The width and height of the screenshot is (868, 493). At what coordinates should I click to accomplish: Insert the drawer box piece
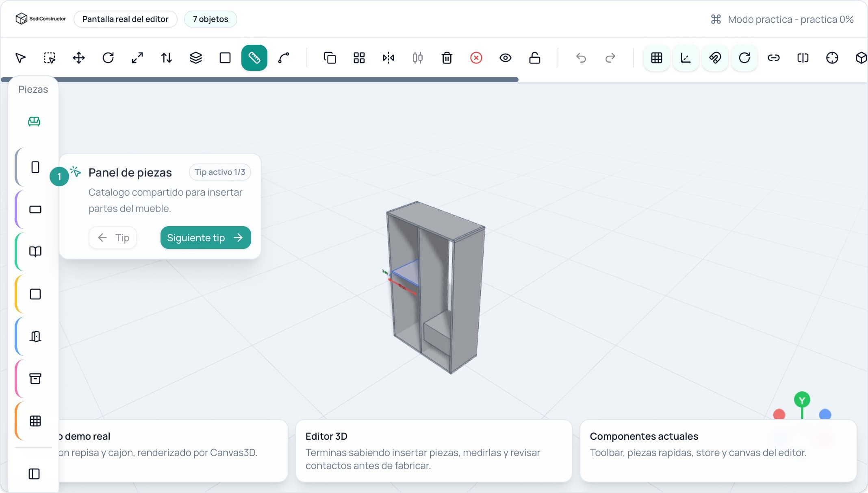pos(35,379)
